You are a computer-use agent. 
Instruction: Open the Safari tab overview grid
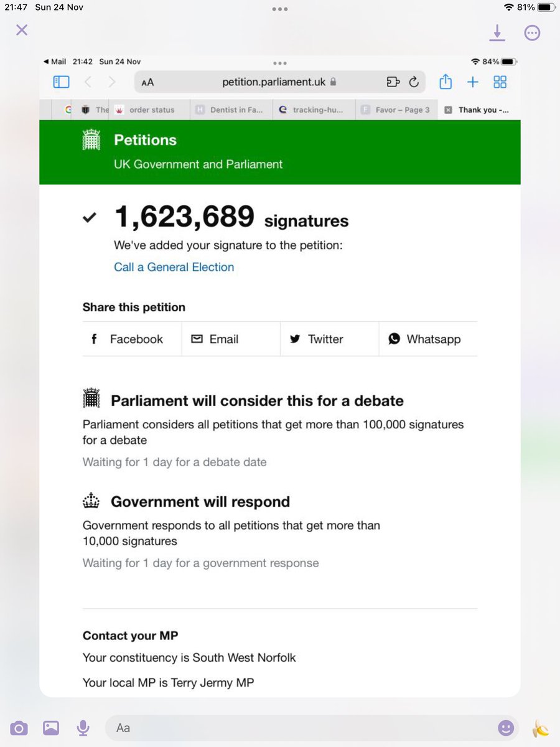500,82
